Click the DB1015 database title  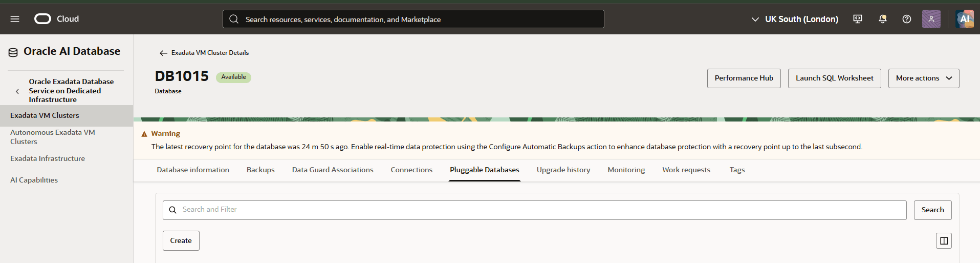coord(182,76)
